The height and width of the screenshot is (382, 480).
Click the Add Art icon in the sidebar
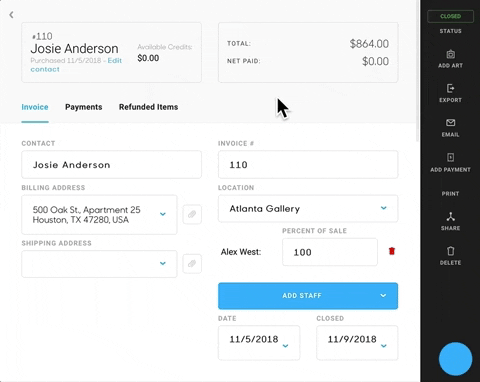pyautogui.click(x=450, y=54)
